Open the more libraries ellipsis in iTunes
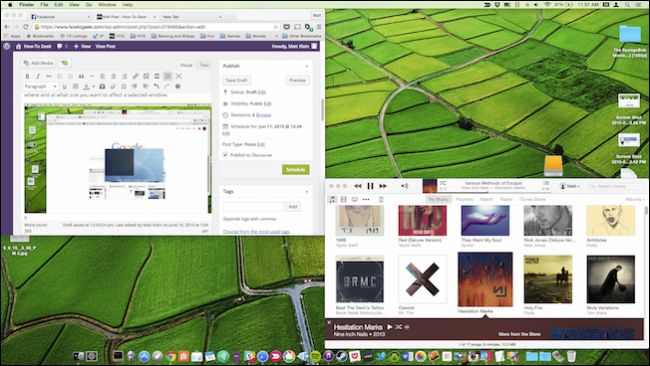650x366 pixels. tap(366, 200)
